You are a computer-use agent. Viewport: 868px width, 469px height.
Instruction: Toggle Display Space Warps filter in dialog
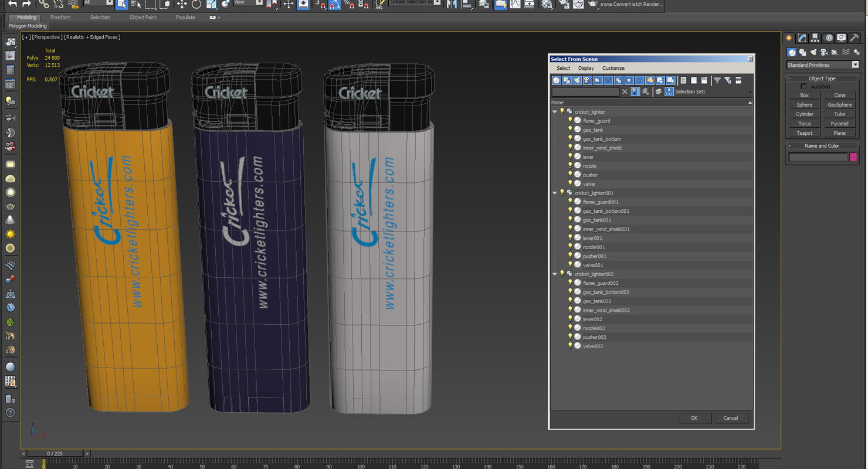pyautogui.click(x=608, y=80)
